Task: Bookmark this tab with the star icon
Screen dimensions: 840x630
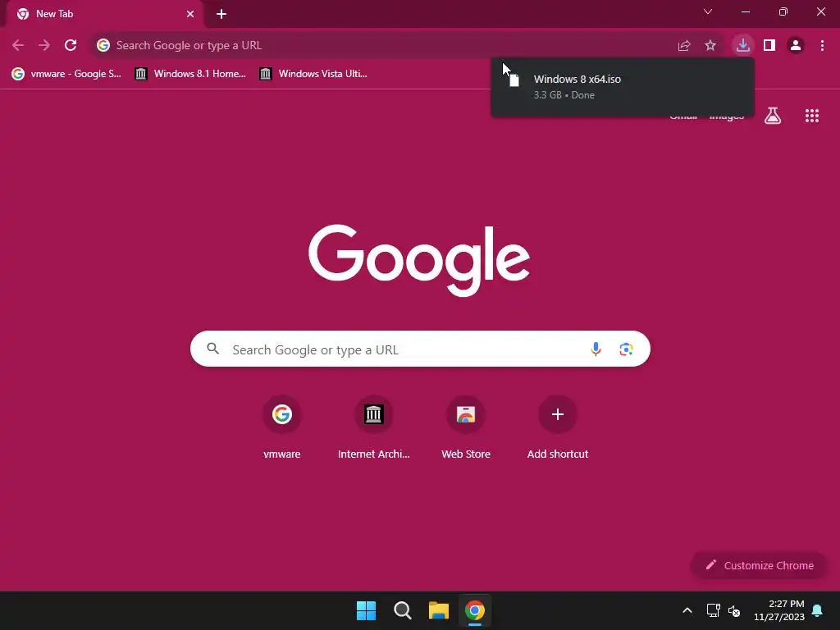Action: pyautogui.click(x=710, y=46)
